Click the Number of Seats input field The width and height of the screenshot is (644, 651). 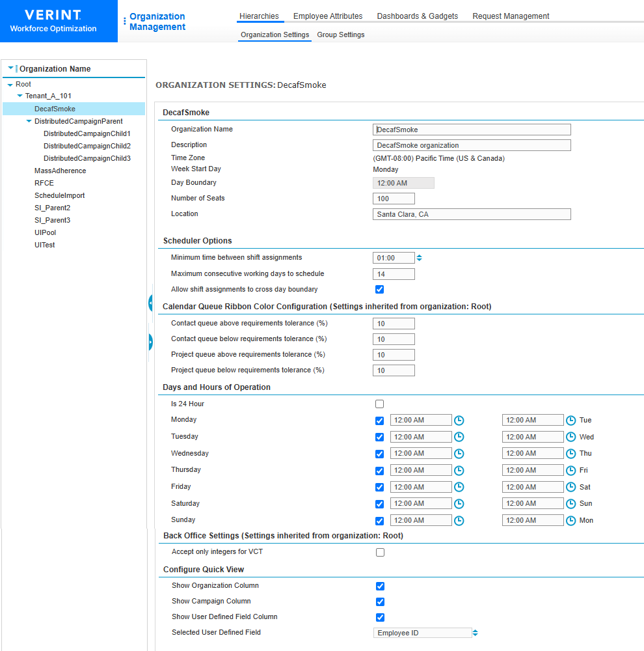[x=393, y=198]
